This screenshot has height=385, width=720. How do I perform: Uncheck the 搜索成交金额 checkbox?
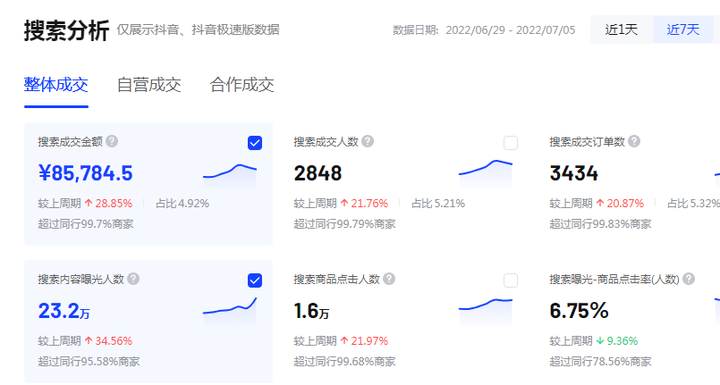pyautogui.click(x=255, y=143)
